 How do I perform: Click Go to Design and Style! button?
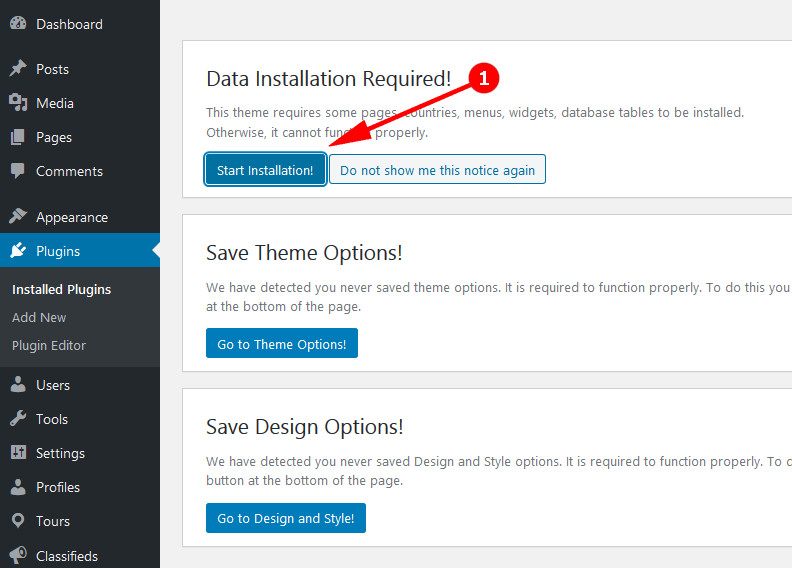point(285,518)
